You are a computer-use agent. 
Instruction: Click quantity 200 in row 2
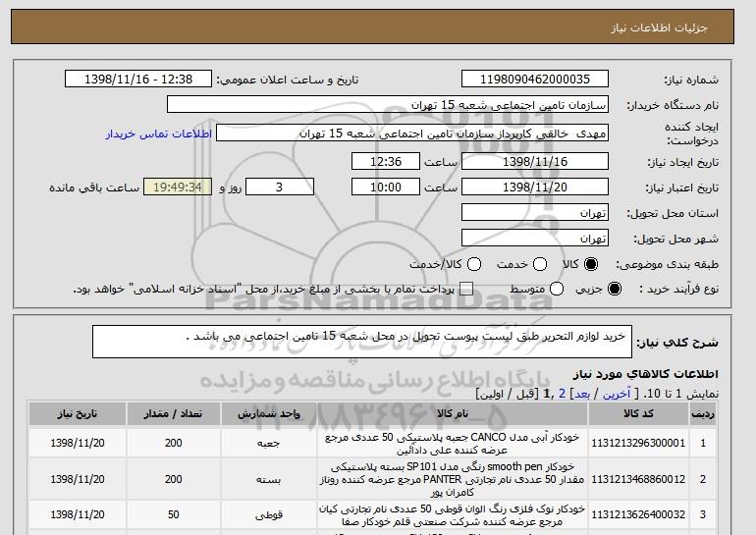pyautogui.click(x=173, y=480)
